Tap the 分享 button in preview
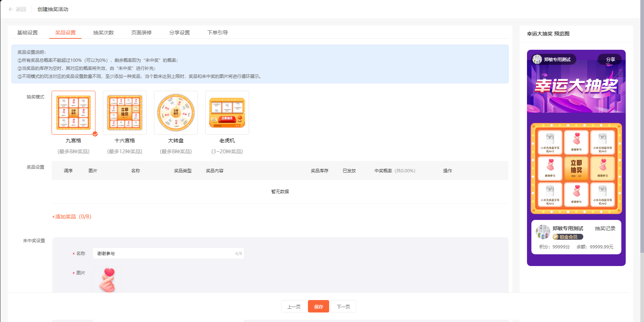This screenshot has width=644, height=322. (610, 59)
